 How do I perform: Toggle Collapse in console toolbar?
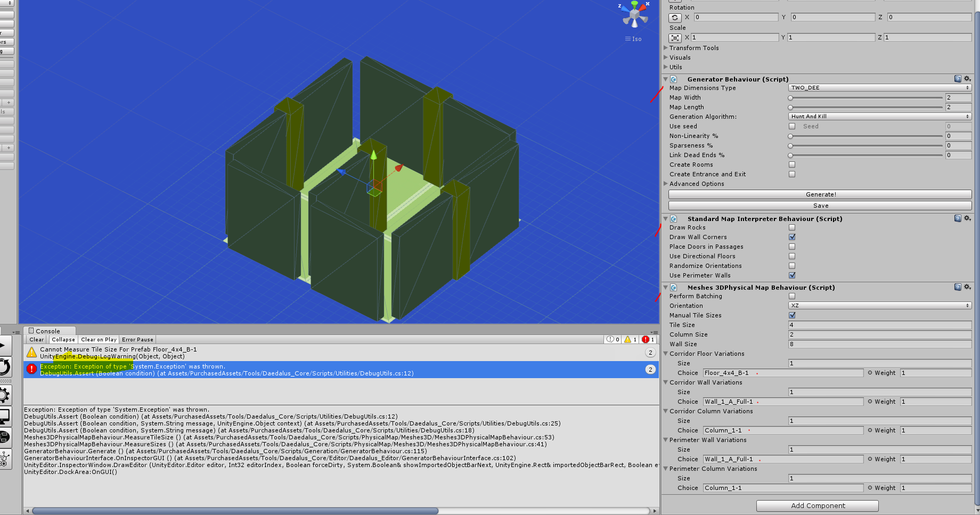pyautogui.click(x=63, y=339)
